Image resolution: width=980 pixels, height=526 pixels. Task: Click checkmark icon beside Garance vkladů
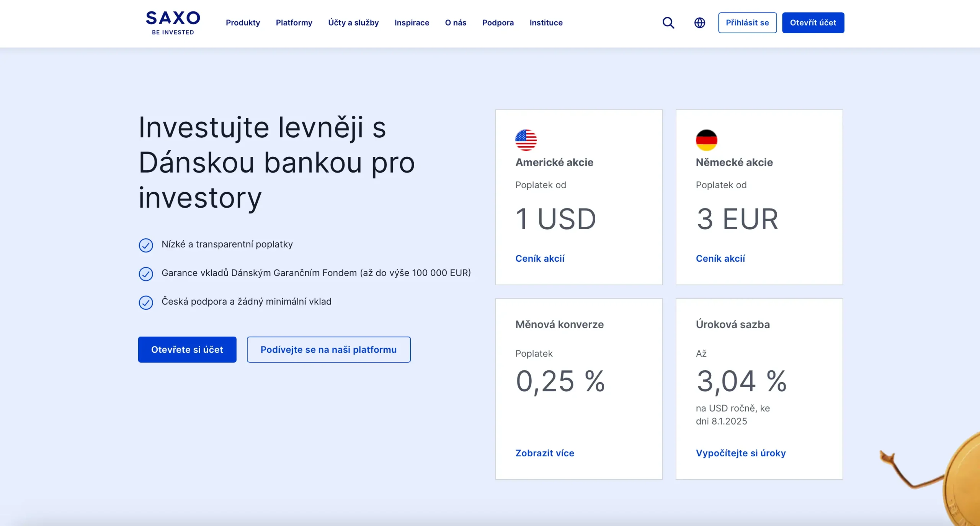click(146, 274)
